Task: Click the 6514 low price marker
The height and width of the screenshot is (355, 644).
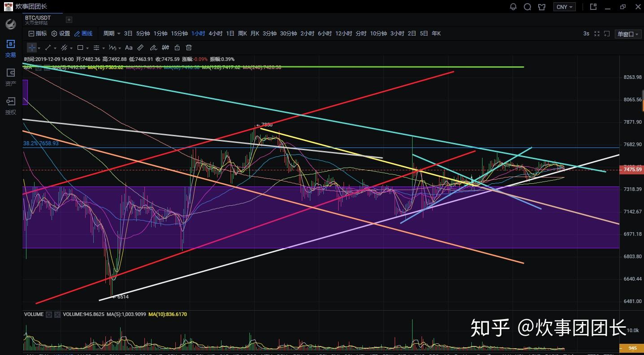Action: click(x=120, y=297)
